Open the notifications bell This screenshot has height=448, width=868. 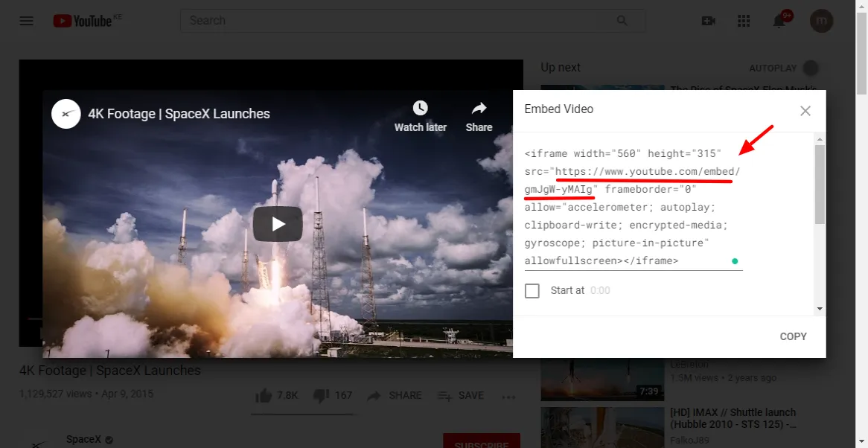click(x=779, y=21)
